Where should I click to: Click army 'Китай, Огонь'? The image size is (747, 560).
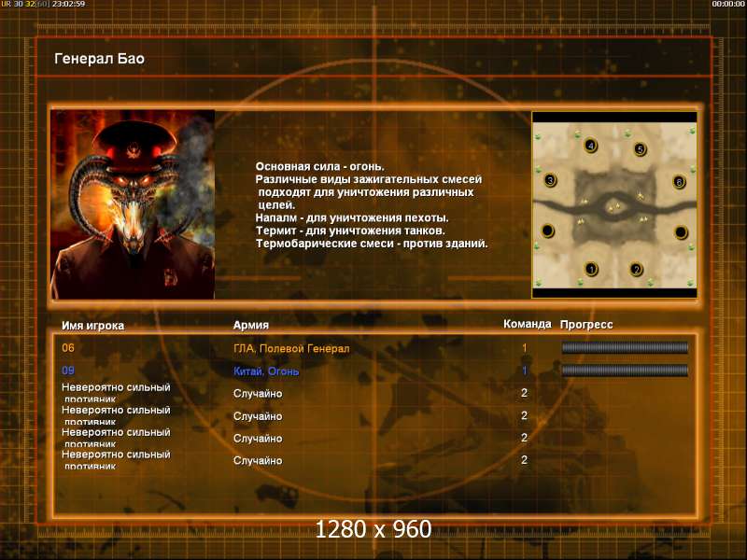[x=266, y=371]
